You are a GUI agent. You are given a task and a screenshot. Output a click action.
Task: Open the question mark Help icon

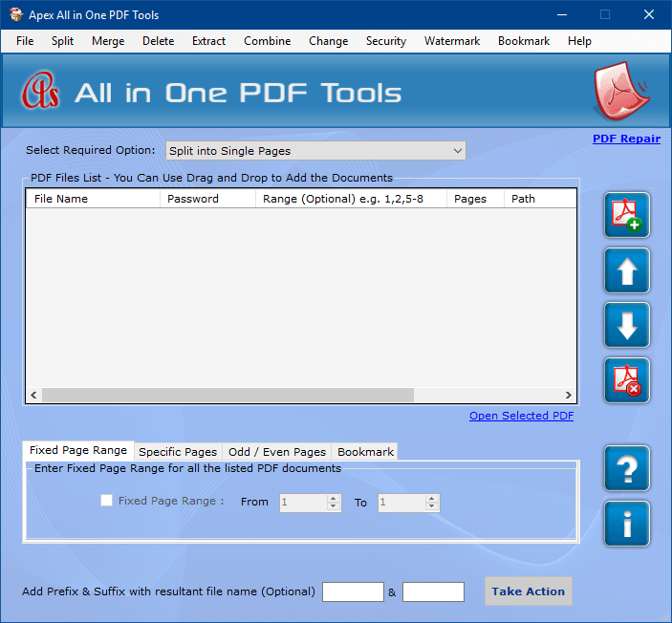(x=626, y=468)
